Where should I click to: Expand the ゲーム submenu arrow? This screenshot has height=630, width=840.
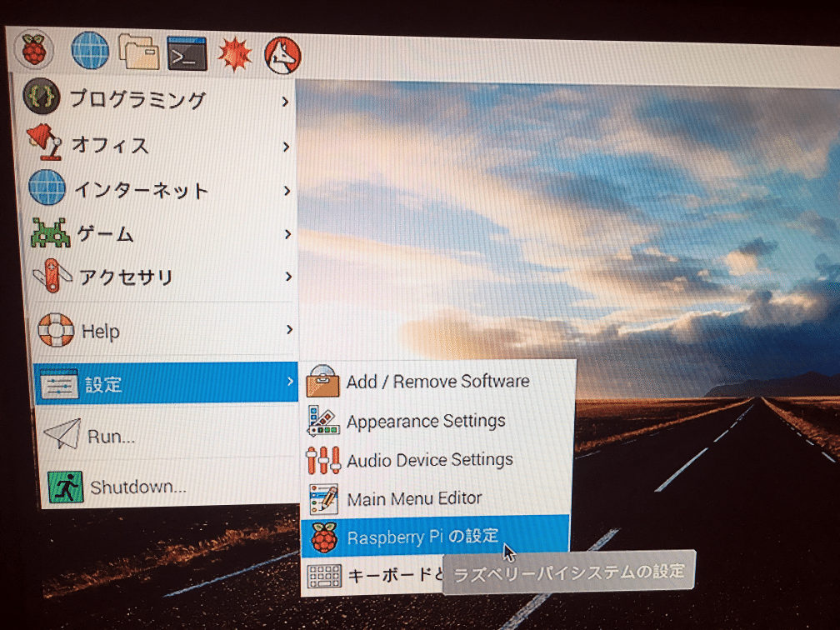[x=287, y=234]
